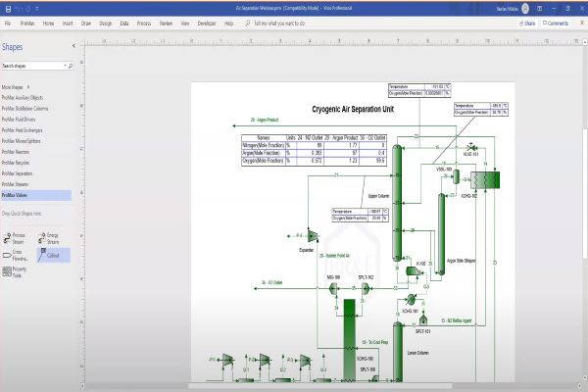The height and width of the screenshot is (392, 588).
Task: Choose the Property Table shape
Action: [16, 270]
